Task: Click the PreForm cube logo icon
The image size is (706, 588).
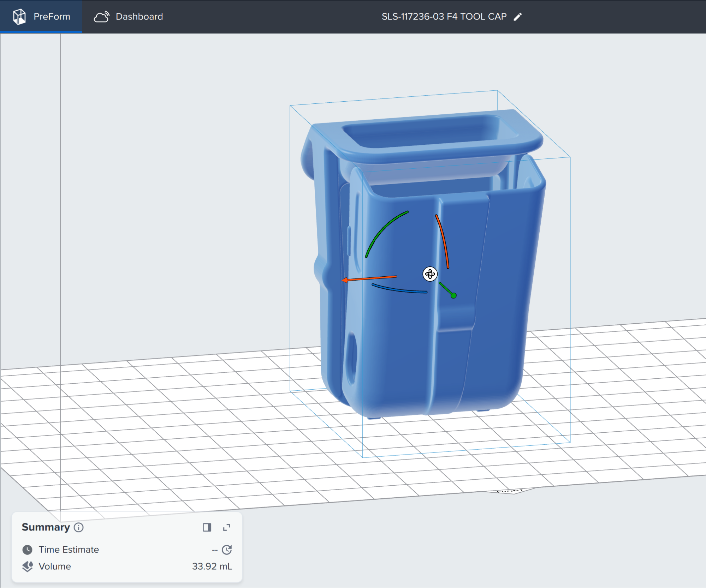Action: point(19,16)
